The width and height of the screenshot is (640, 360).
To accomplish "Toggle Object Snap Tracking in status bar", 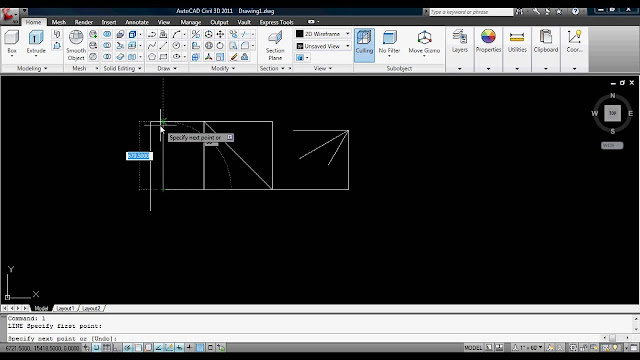I will [158, 348].
